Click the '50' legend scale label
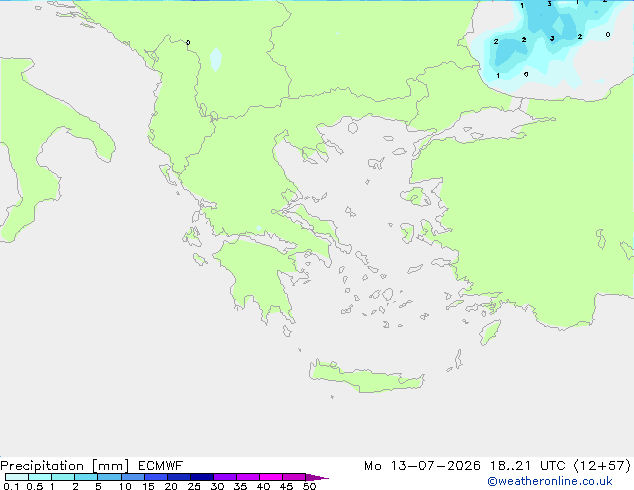This screenshot has width=634, height=490. [x=310, y=486]
